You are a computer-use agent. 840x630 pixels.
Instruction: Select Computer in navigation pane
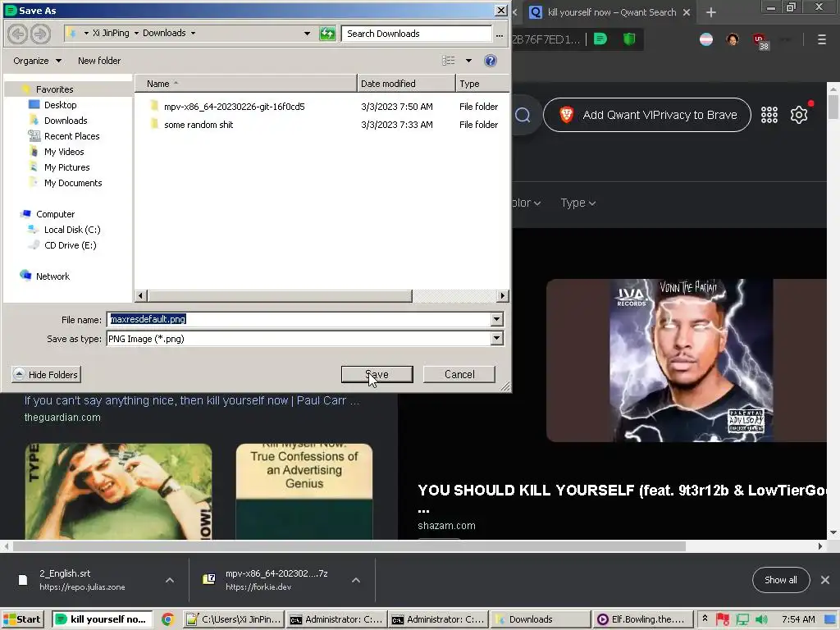click(55, 214)
